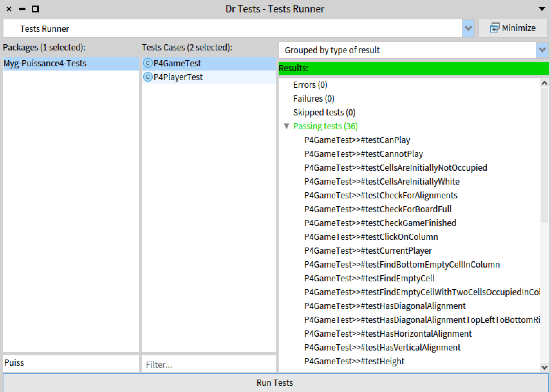Select the Failures (0) result group
The height and width of the screenshot is (392, 551).
point(314,99)
